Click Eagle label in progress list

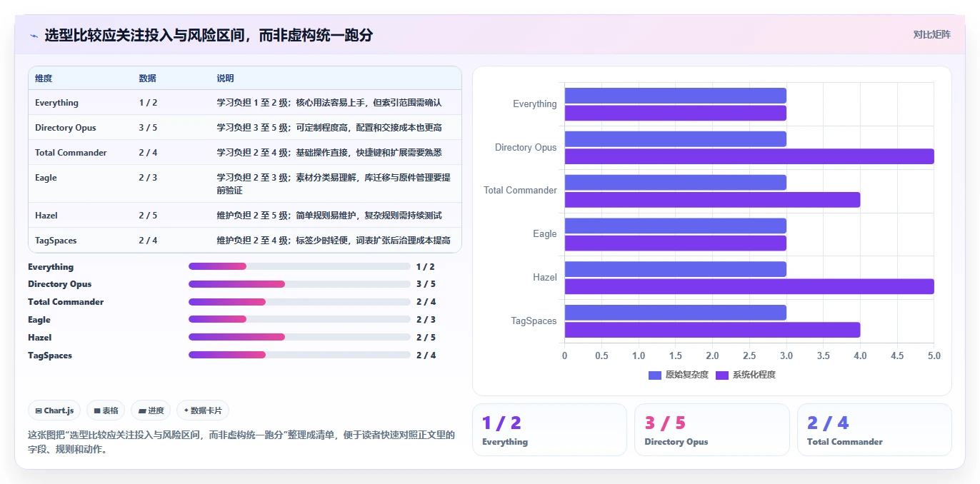[39, 320]
